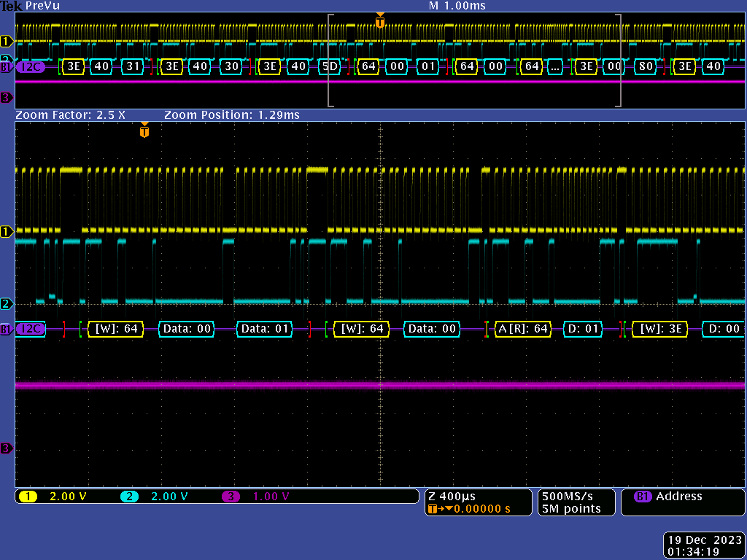Click the orange trigger marker in zoomed waveform

tap(144, 131)
